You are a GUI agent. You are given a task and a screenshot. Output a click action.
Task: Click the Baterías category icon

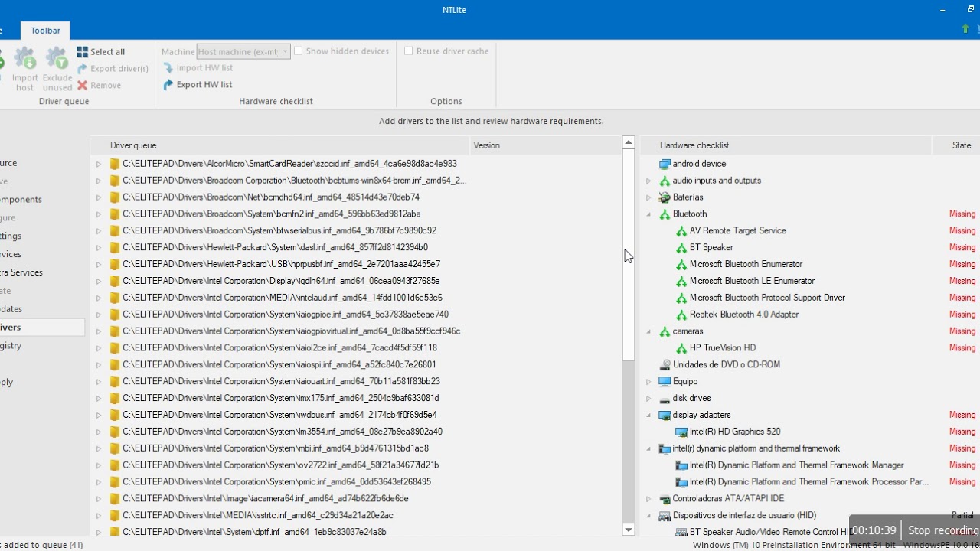click(x=665, y=197)
